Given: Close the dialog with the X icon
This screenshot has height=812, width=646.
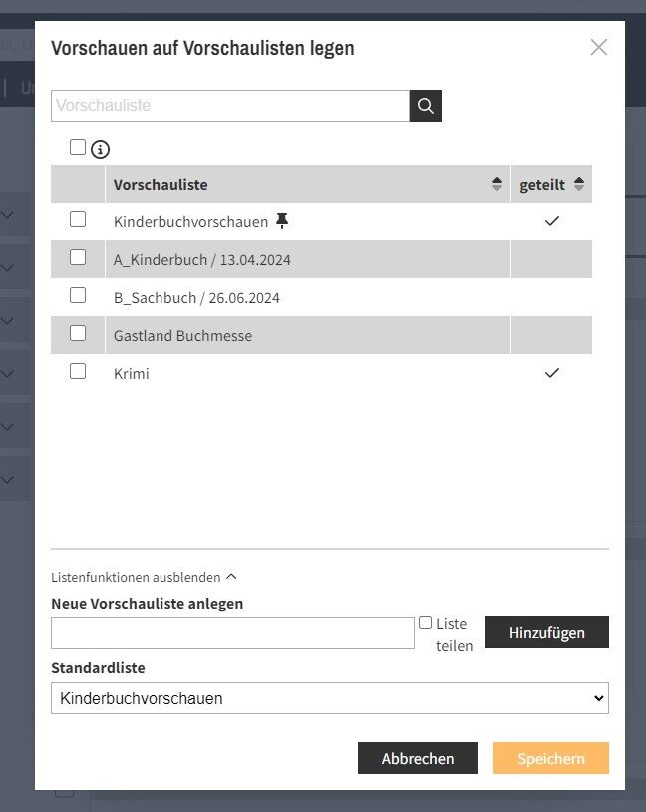Looking at the screenshot, I should [598, 47].
